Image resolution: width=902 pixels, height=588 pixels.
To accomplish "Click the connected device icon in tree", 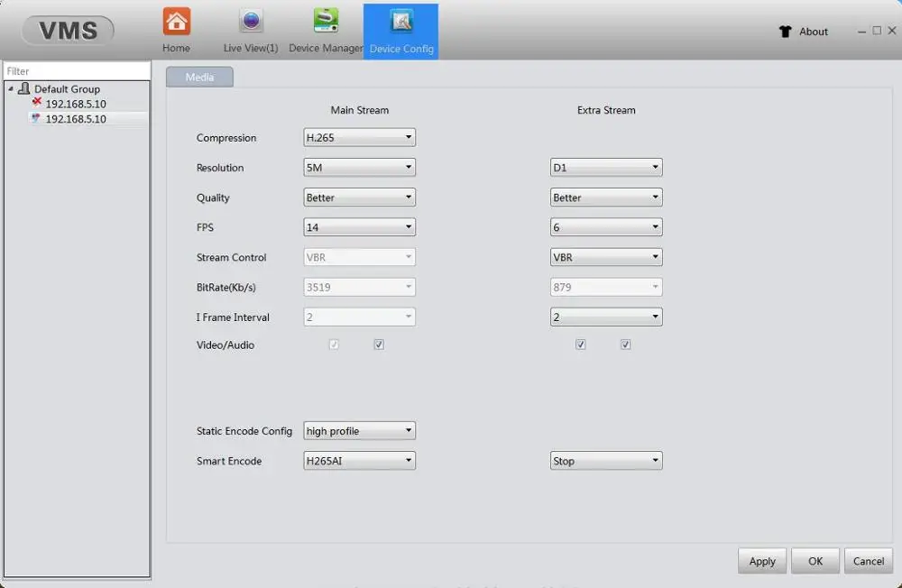I will (36, 118).
